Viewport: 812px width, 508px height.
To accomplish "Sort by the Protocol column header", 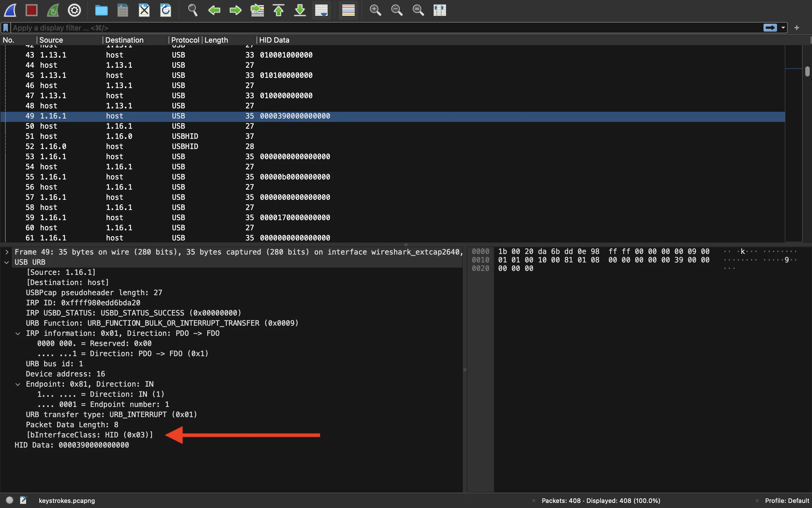I will pos(185,40).
